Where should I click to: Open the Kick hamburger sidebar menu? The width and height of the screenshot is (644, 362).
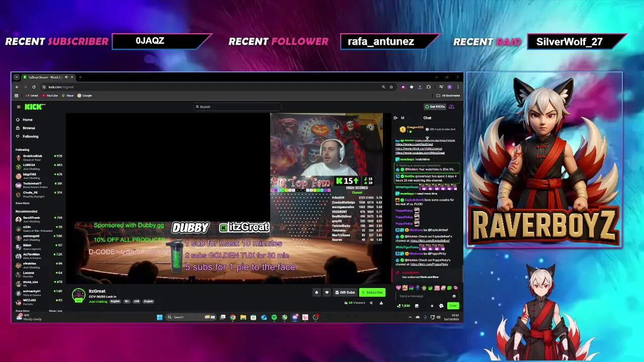19,107
